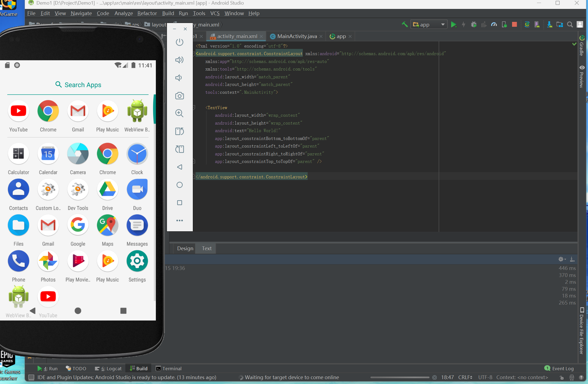This screenshot has height=384, width=588.
Task: Open the CRLF line separator dropdown
Action: coord(465,377)
